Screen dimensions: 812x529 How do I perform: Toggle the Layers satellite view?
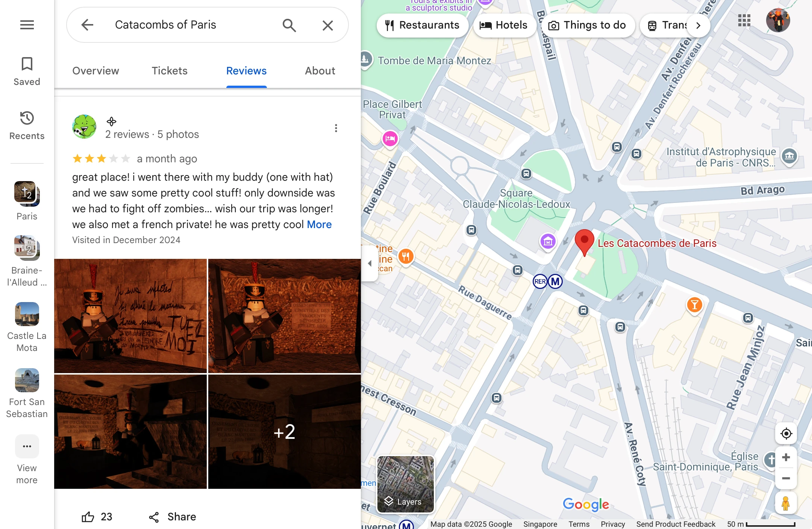click(x=406, y=484)
